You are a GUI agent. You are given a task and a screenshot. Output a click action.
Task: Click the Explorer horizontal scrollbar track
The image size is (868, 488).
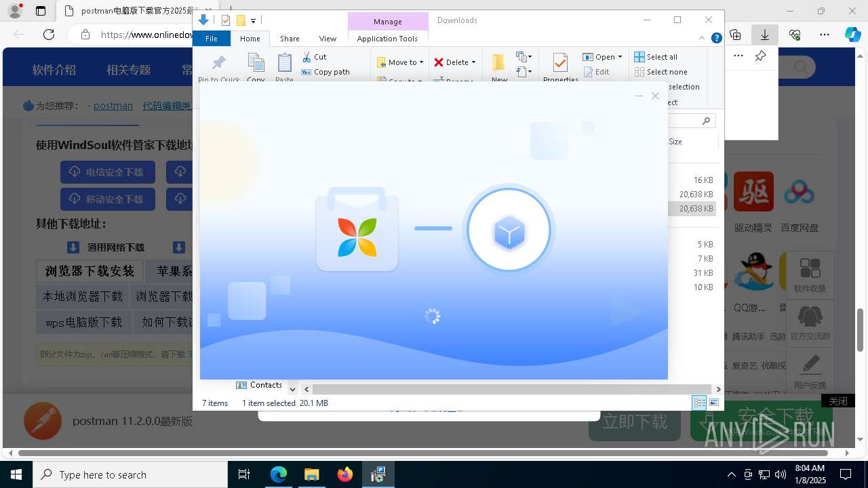pos(512,389)
